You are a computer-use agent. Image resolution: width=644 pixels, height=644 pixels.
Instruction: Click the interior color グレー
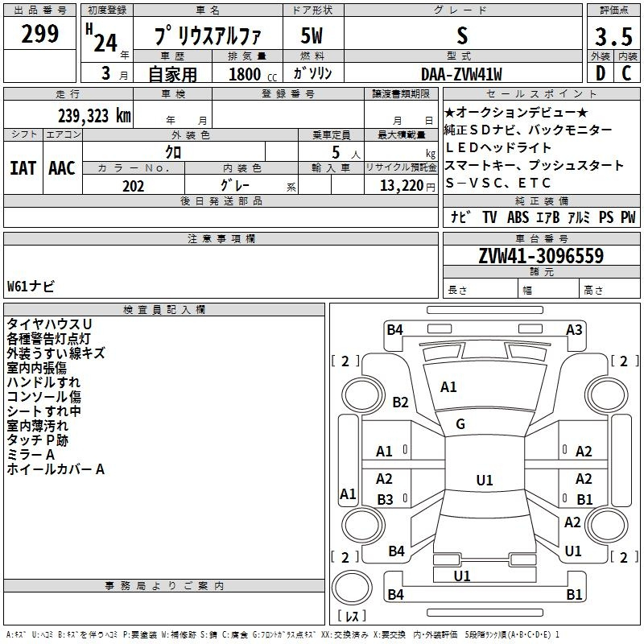pos(235,185)
